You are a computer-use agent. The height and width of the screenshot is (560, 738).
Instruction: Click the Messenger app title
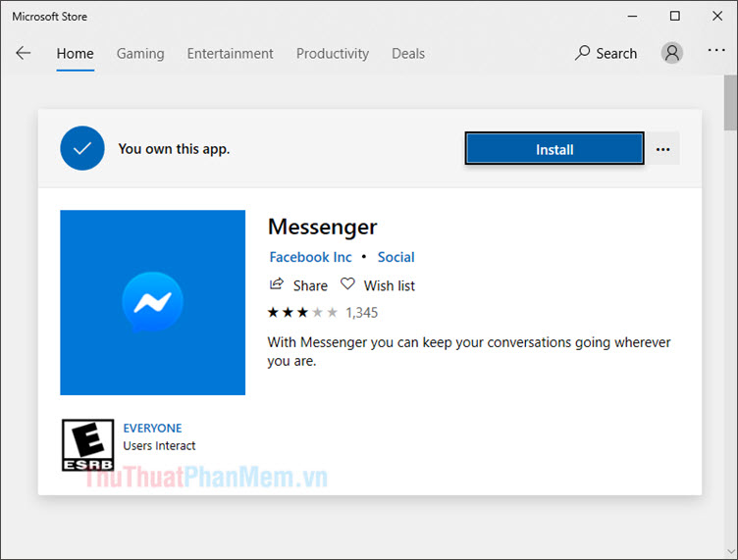pyautogui.click(x=323, y=228)
